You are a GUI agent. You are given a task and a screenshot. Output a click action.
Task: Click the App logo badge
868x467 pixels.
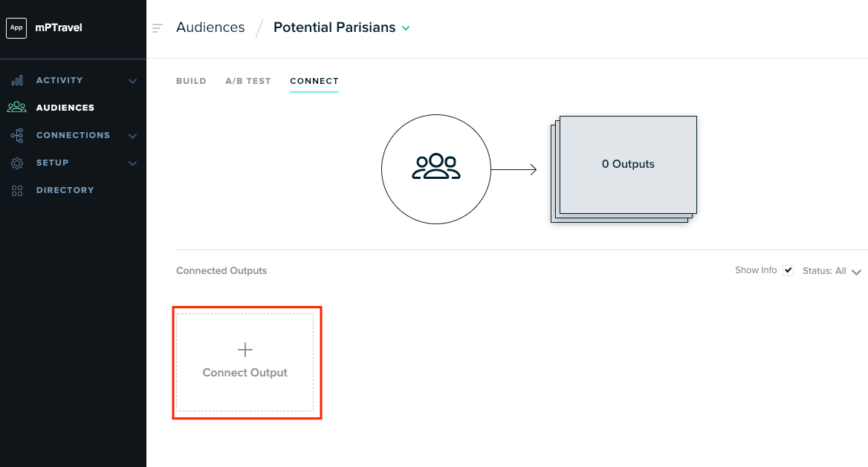pos(16,27)
